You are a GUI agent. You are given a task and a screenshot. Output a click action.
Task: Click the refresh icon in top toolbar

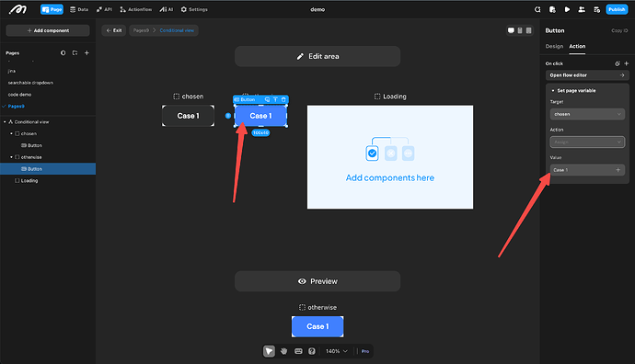coord(537,9)
